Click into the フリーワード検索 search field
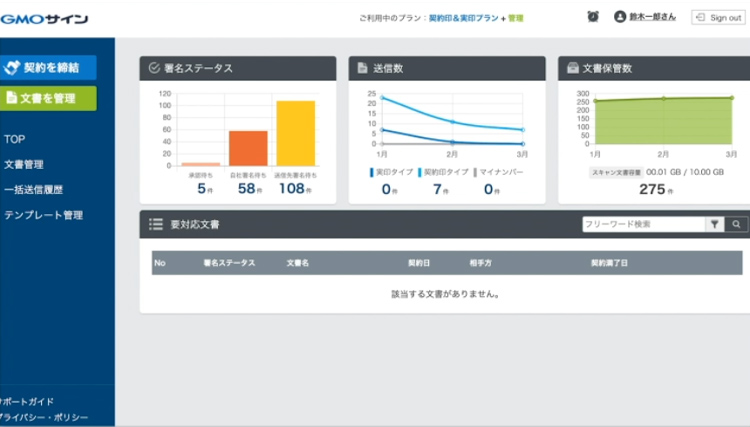The width and height of the screenshot is (750, 427). tap(642, 225)
